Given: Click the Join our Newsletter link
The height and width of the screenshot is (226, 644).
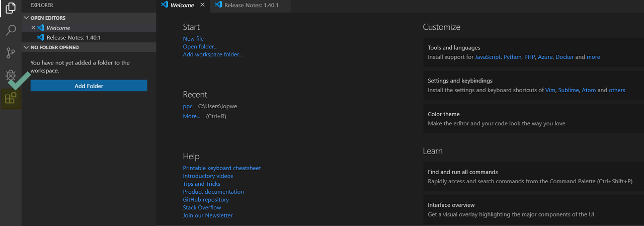Looking at the screenshot, I should 208,215.
